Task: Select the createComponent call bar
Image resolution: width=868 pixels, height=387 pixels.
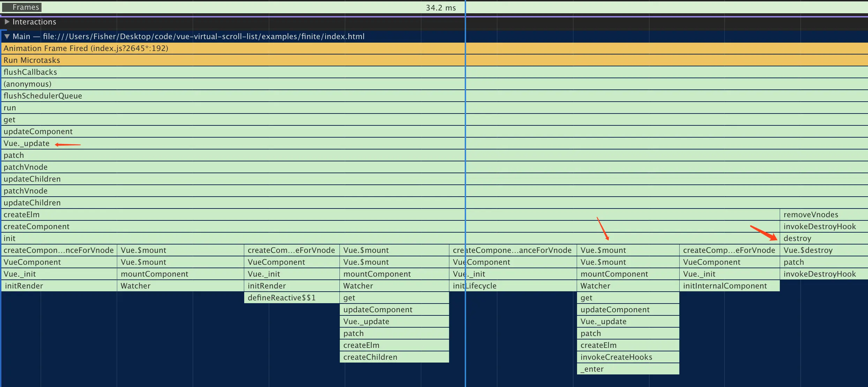Action: (37, 226)
